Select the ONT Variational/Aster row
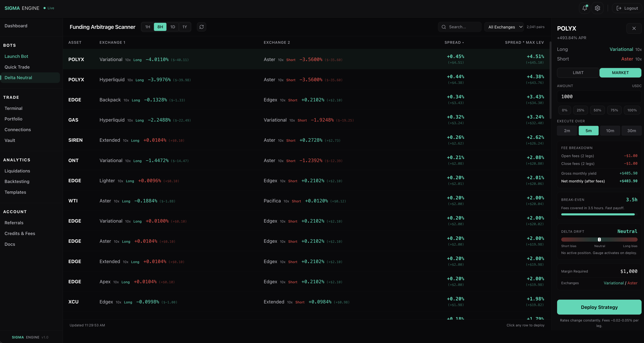Screen dimensions: 644x343 tap(306, 161)
